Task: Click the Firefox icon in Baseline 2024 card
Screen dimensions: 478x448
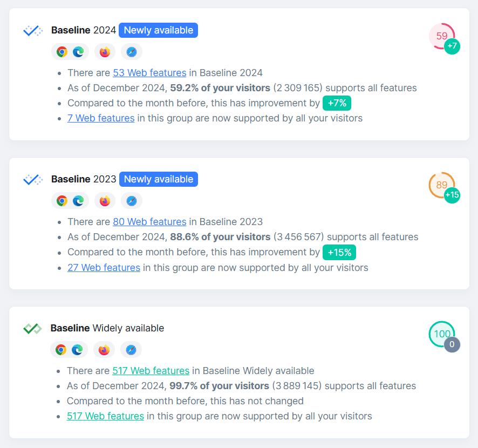Action: click(x=105, y=52)
